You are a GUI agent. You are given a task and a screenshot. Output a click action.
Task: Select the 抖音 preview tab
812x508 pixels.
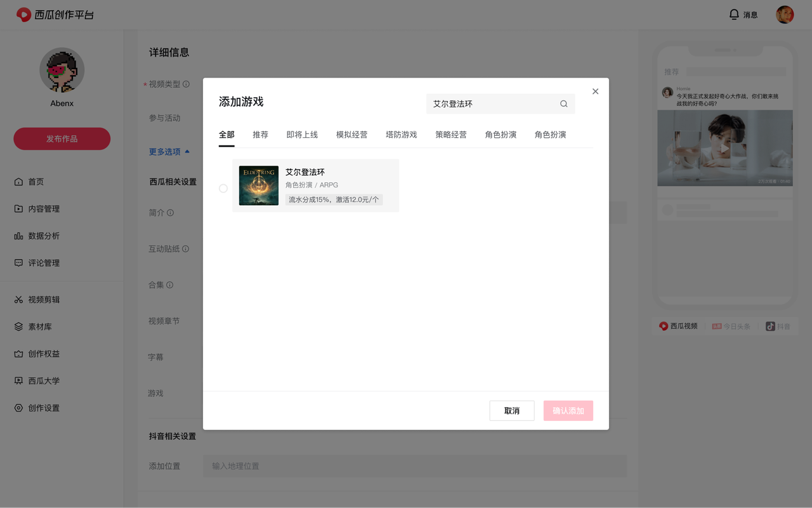point(778,326)
